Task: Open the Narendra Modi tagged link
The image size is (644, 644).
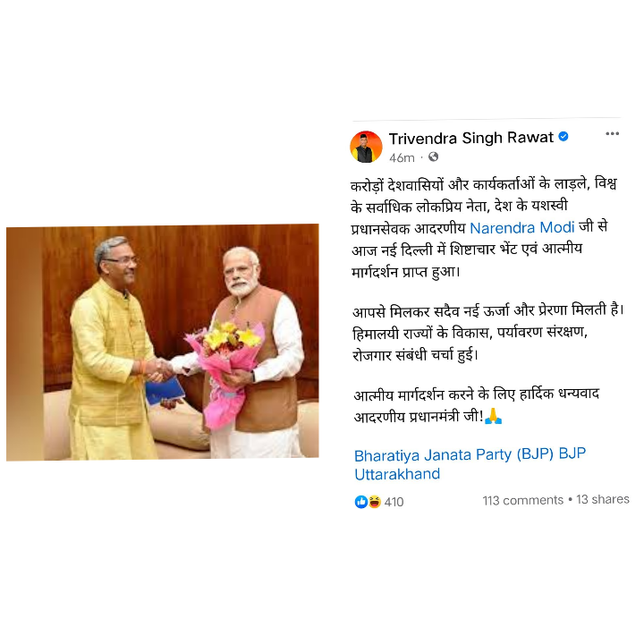Action: click(x=521, y=227)
